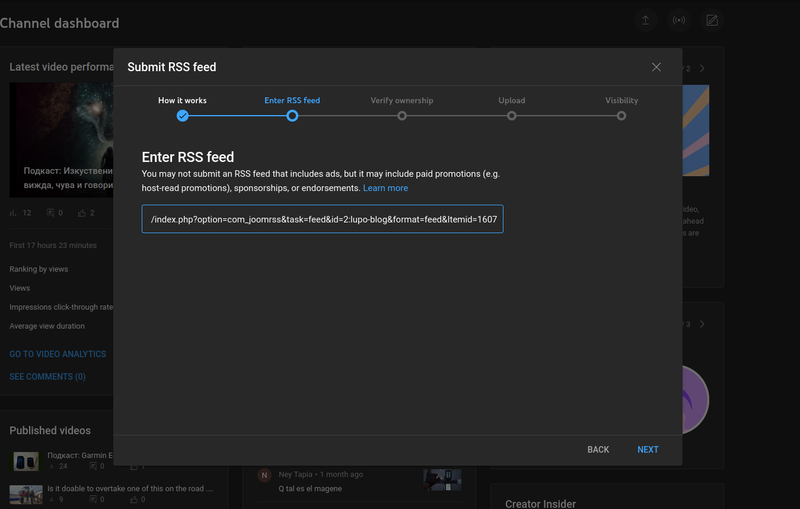Screen dimensions: 800x509
Task: Click the Go live broadcast icon
Action: [679, 20]
